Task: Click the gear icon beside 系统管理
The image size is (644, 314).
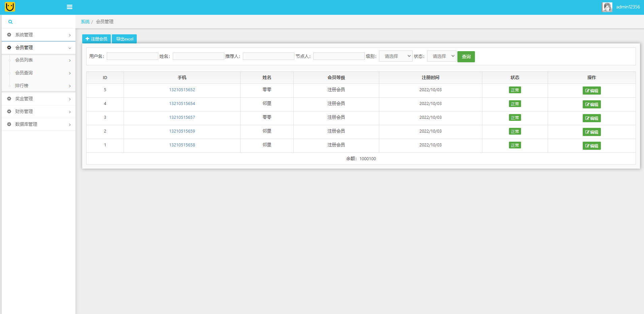Action: [9, 35]
